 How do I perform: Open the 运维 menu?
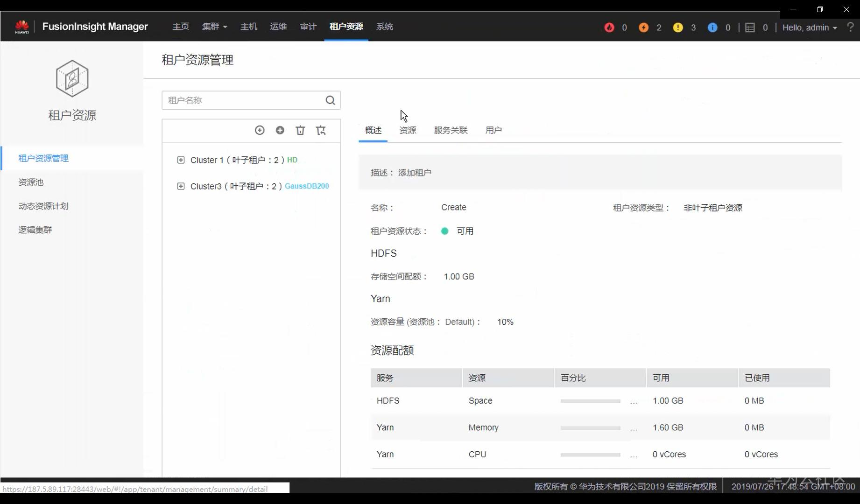click(x=278, y=27)
